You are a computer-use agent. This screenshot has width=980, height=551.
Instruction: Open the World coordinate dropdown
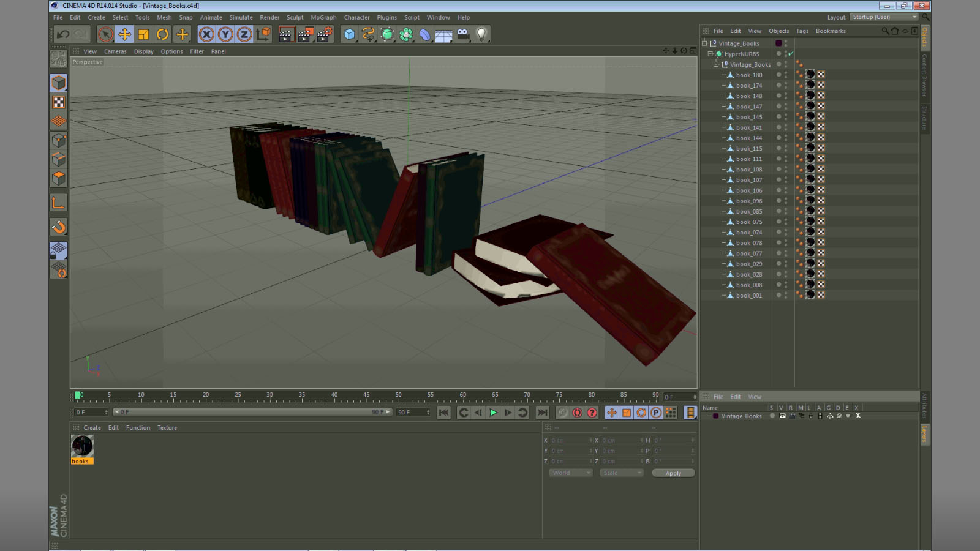(x=571, y=473)
